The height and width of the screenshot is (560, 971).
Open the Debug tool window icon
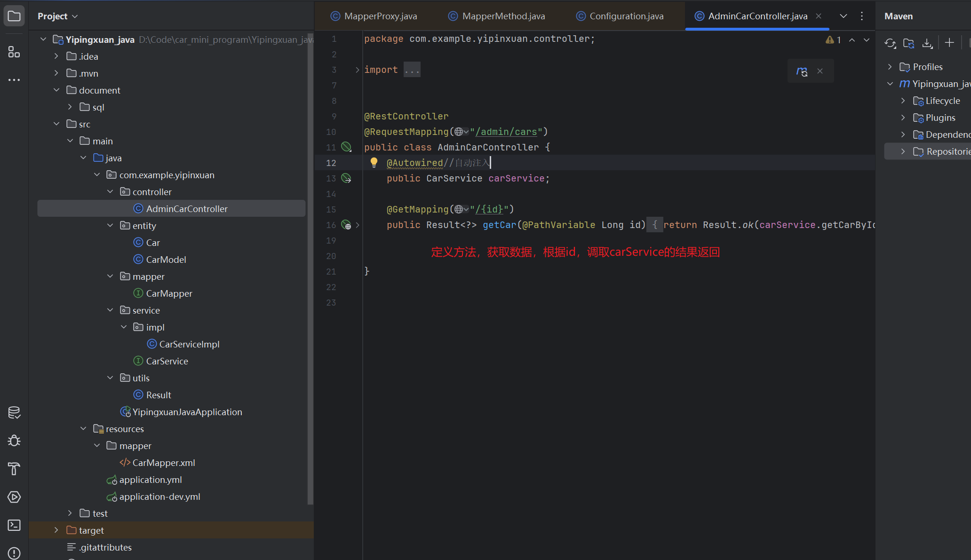tap(14, 441)
